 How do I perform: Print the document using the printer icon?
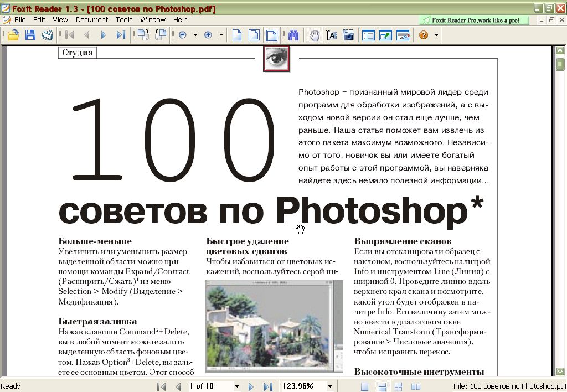click(x=48, y=35)
